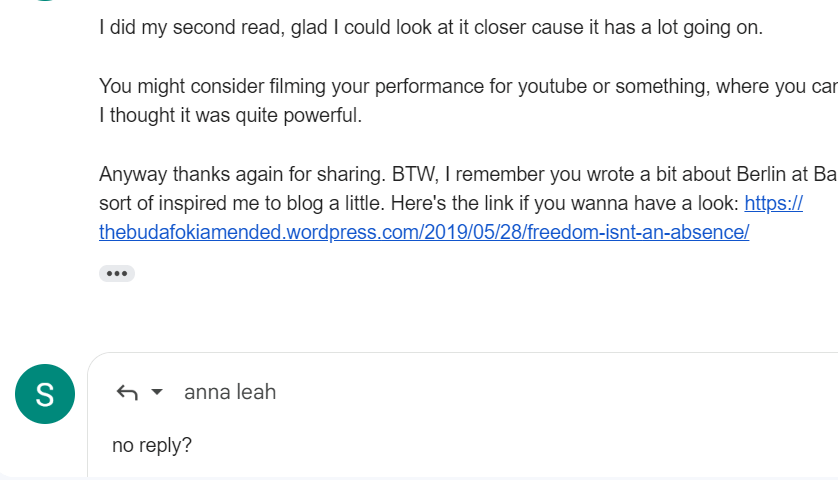
Task: Click the recipient name anna leah
Action: [x=230, y=393]
